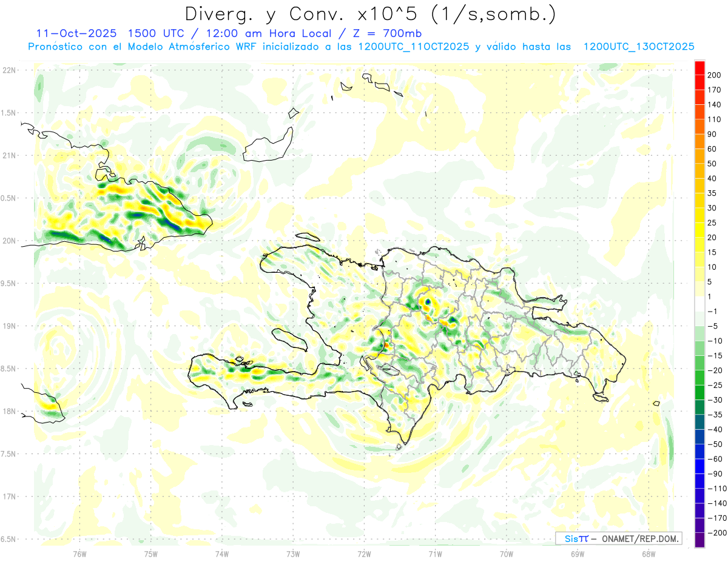
Task: Click the '-140' color scale value
Action: (717, 503)
